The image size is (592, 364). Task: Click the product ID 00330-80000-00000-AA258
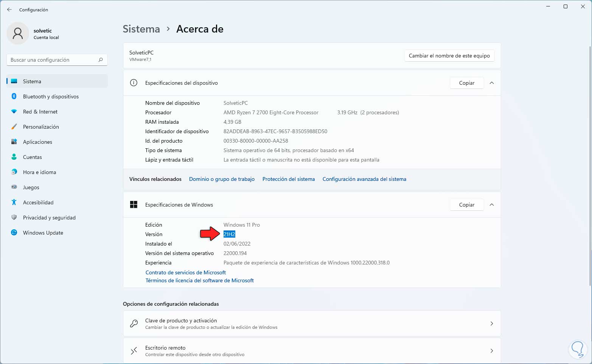(x=256, y=141)
